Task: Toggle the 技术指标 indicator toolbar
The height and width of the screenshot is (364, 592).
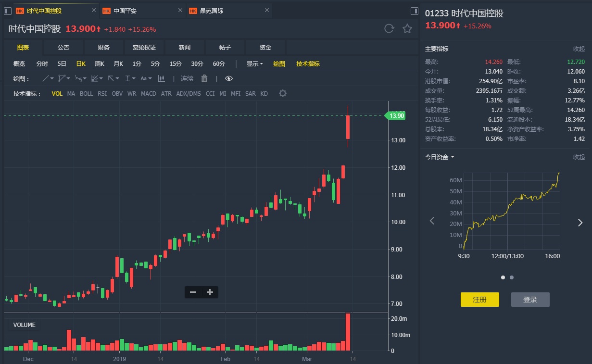Action: coord(308,63)
